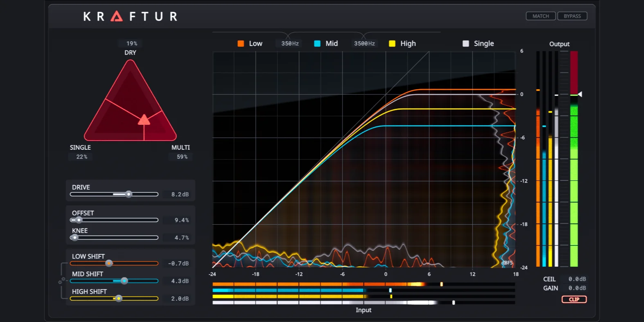
Task: Click the DRIVE 8.2dB value box
Action: pos(180,194)
